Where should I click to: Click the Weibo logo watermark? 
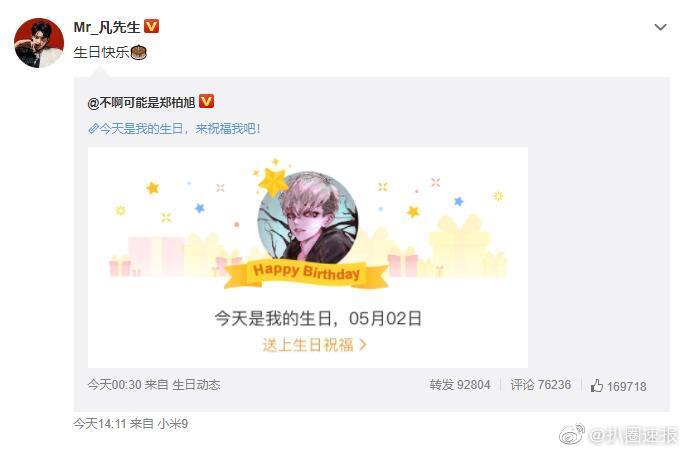pos(571,434)
